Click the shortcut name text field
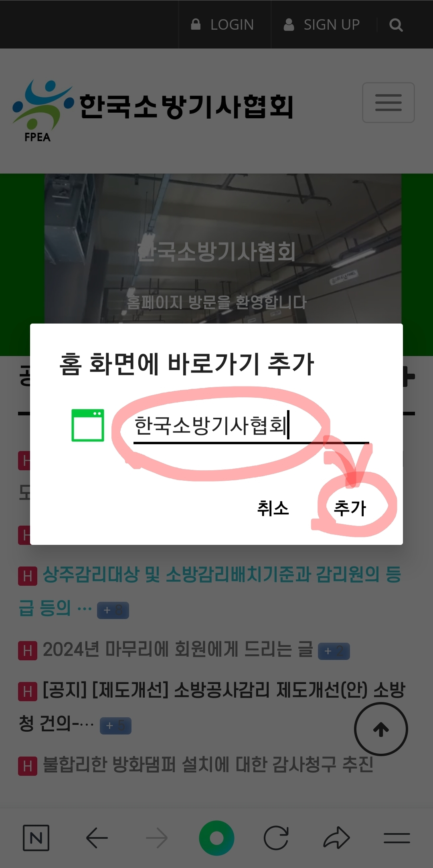The height and width of the screenshot is (868, 433). [x=251, y=427]
